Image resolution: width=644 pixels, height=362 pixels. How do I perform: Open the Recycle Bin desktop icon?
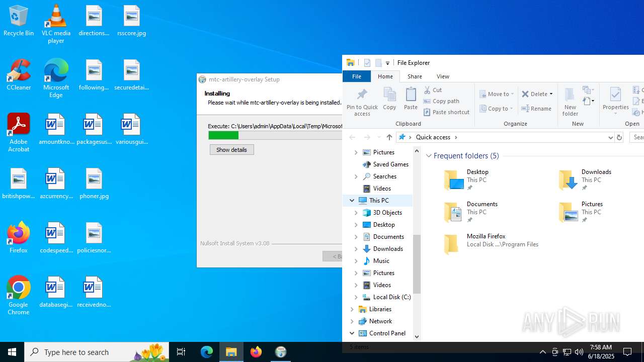pos(19,21)
